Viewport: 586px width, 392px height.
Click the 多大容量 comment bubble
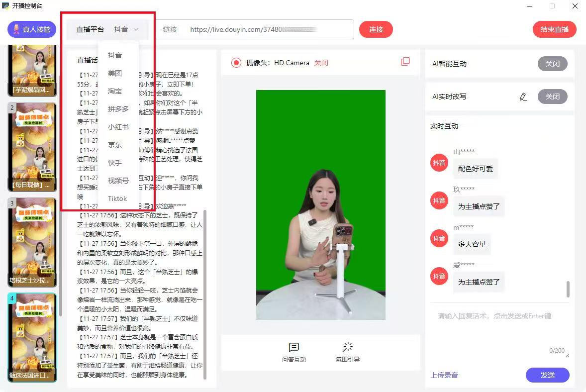(472, 244)
